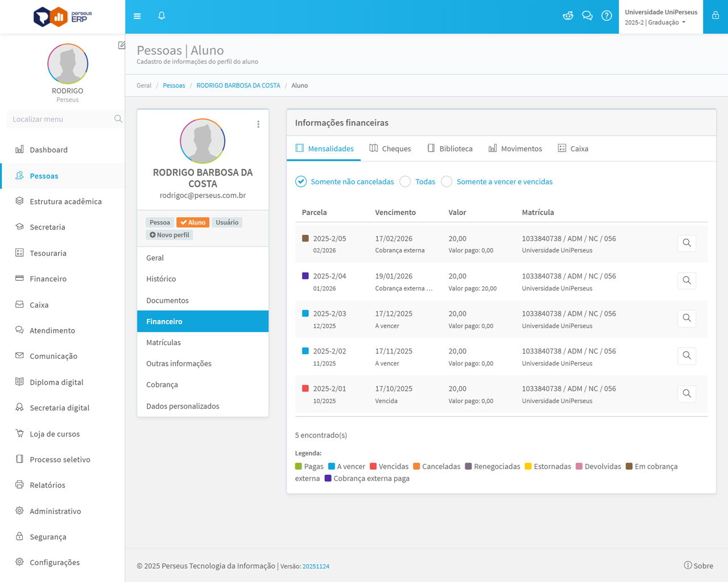
Task: Expand the Tesouraria sidebar menu
Action: click(48, 253)
